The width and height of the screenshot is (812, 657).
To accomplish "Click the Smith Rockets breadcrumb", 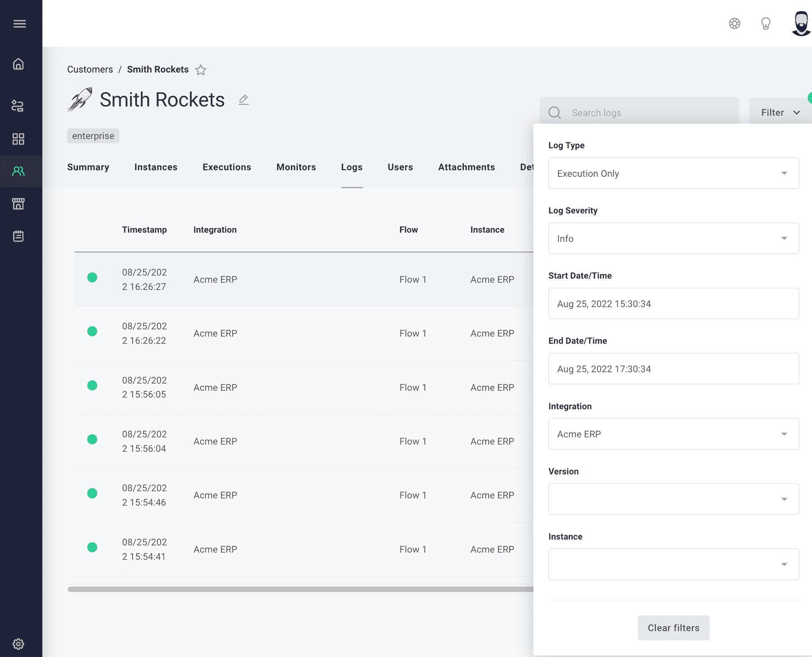I will (x=158, y=69).
